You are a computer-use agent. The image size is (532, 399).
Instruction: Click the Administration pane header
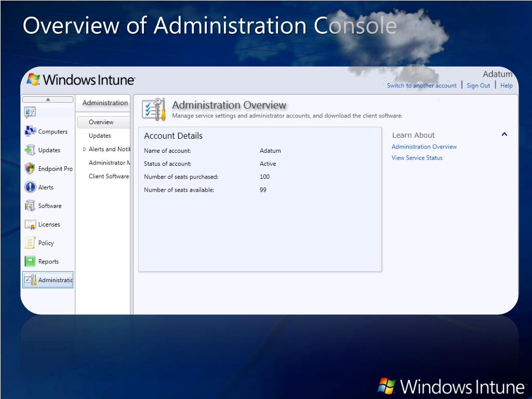(105, 102)
